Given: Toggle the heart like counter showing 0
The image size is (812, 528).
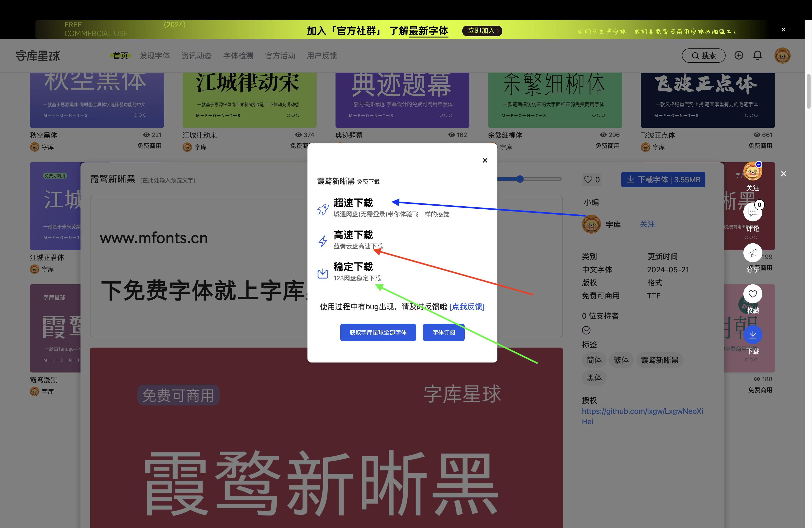Looking at the screenshot, I should point(592,179).
